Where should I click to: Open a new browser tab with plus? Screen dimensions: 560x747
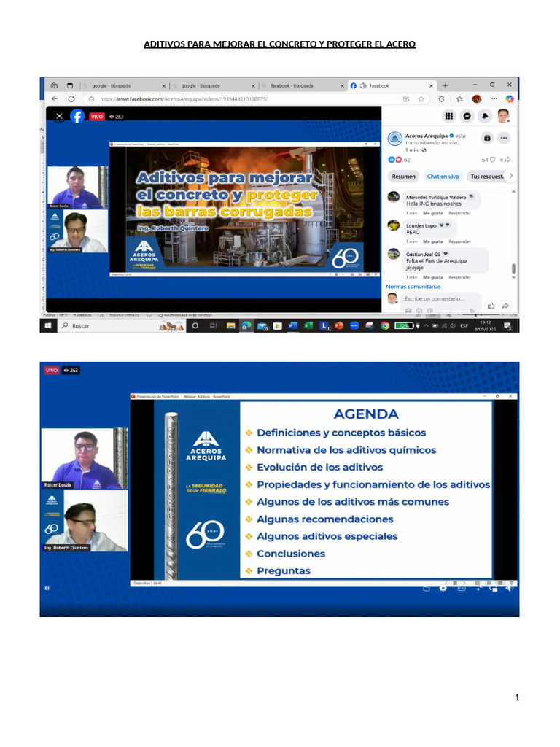445,85
